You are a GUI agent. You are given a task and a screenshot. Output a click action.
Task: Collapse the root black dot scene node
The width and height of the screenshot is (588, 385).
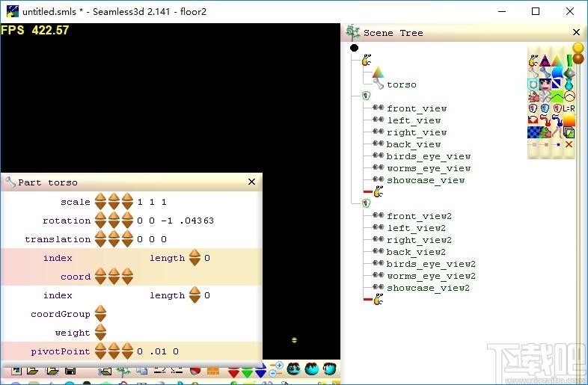[x=354, y=48]
